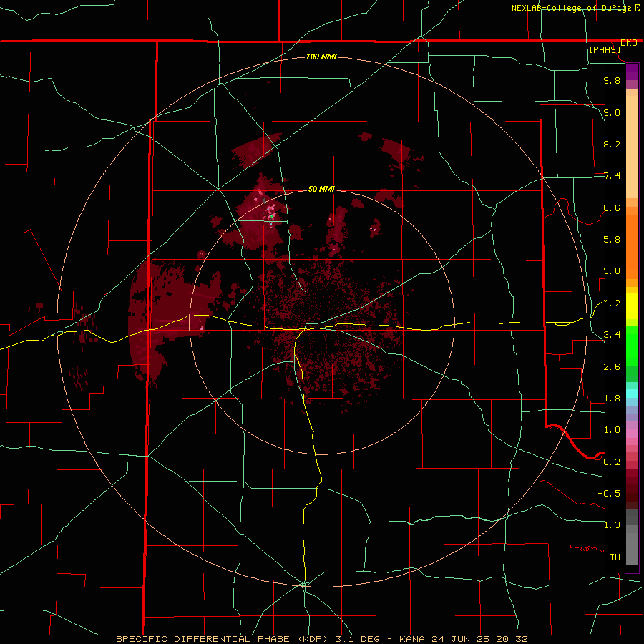This screenshot has height=644, width=644.
Task: Click the 6.6 legend value
Action: pos(612,208)
